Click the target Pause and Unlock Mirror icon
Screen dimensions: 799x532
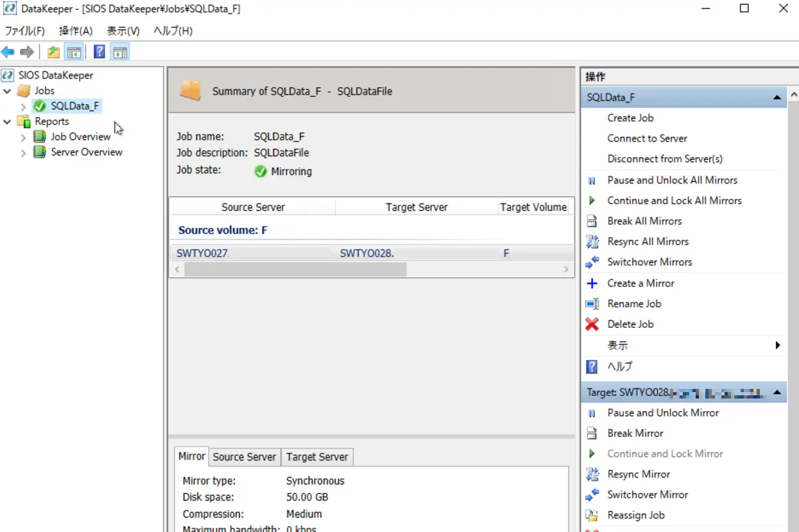pos(592,413)
